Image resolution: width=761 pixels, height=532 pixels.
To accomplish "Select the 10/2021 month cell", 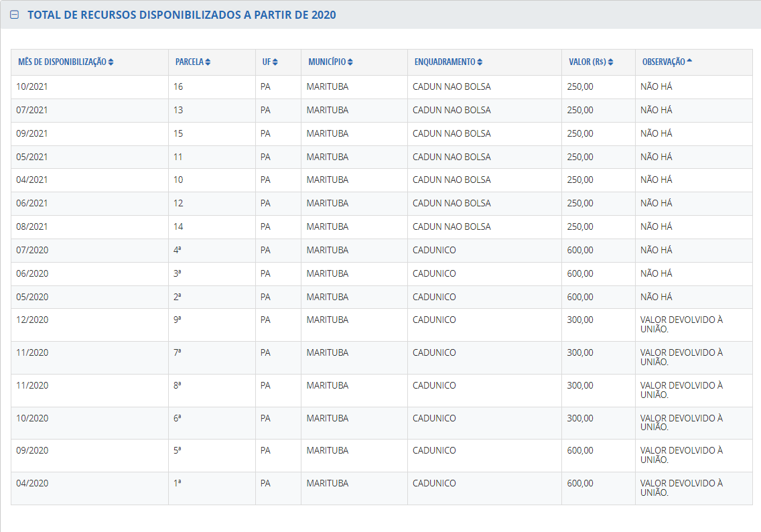I will (x=32, y=87).
